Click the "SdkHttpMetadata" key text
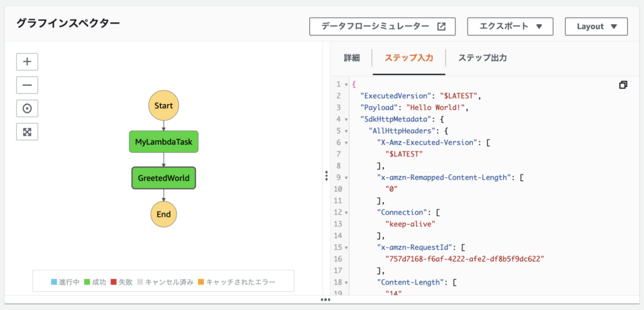 [394, 119]
